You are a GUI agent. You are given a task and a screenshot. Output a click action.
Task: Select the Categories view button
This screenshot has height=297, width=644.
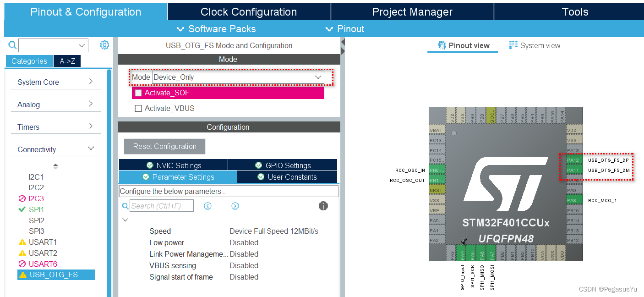tap(29, 61)
